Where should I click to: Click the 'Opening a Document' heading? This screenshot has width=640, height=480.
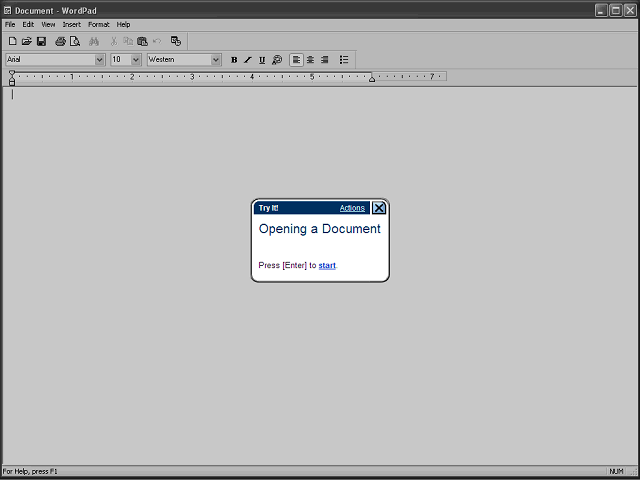pyautogui.click(x=320, y=229)
